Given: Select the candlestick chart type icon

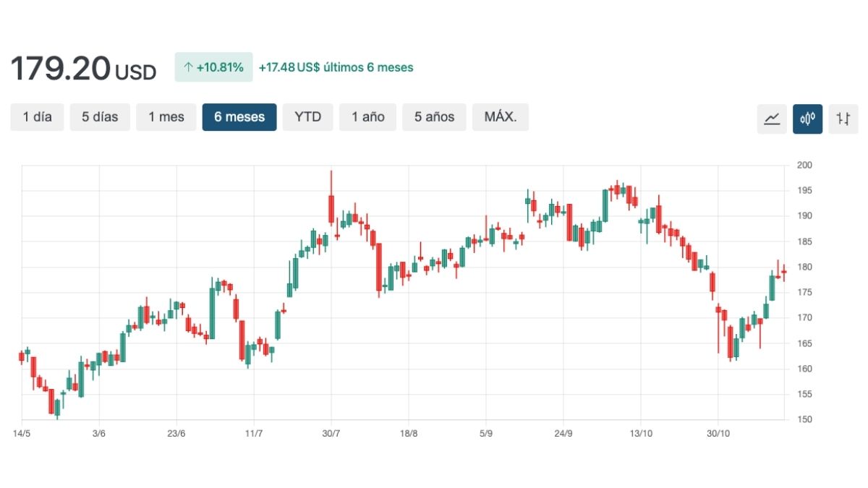Looking at the screenshot, I should coord(807,119).
